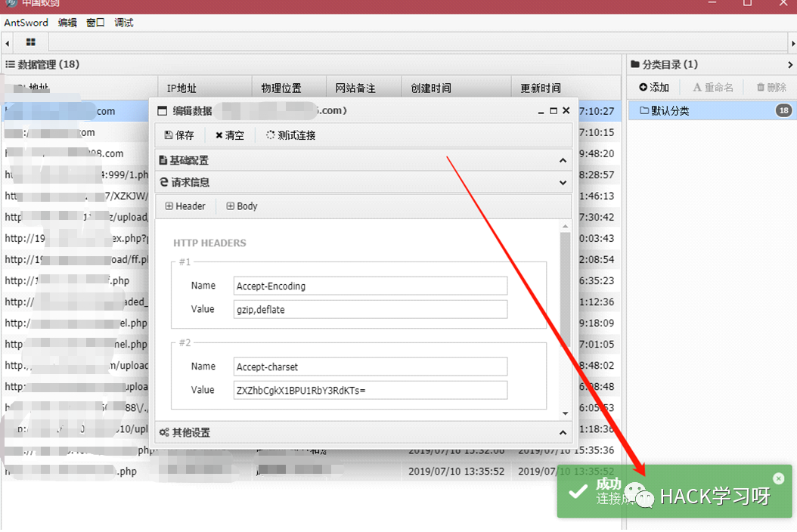This screenshot has height=532, width=797.
Task: Click the left tab scroll arrow
Action: (7, 43)
